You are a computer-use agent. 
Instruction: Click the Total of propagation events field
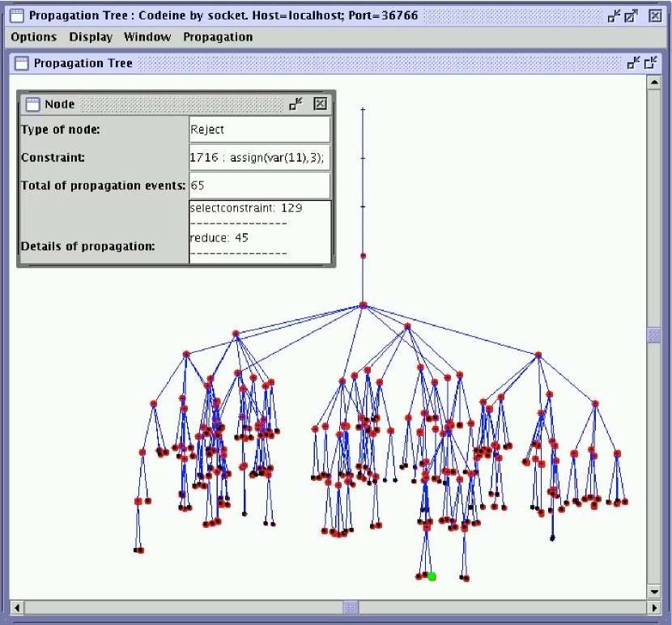260,185
